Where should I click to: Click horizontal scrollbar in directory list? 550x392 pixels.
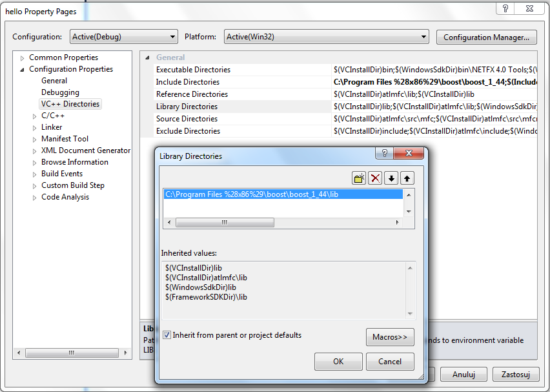coord(225,222)
